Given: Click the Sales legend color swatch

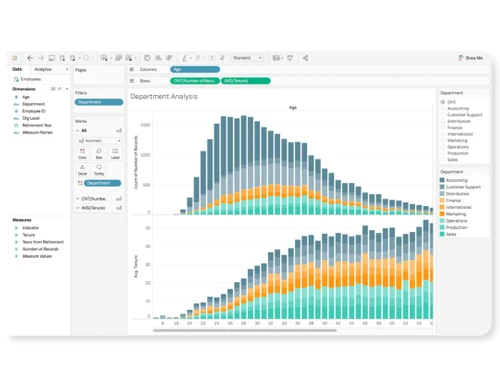Looking at the screenshot, I should pos(442,234).
